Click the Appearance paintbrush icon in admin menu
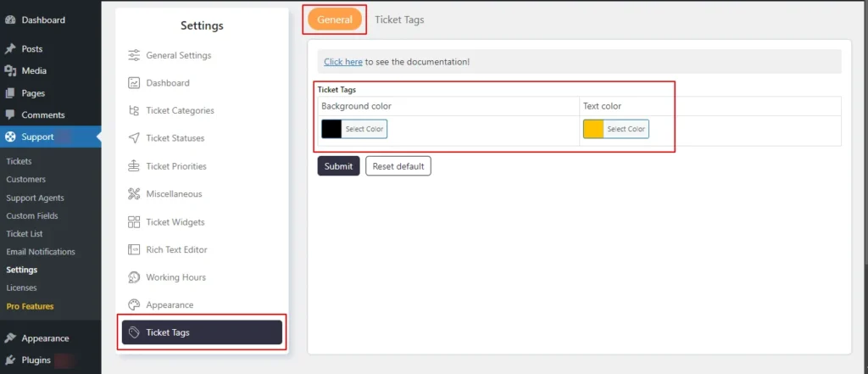Viewport: 868px width, 374px height. point(10,338)
